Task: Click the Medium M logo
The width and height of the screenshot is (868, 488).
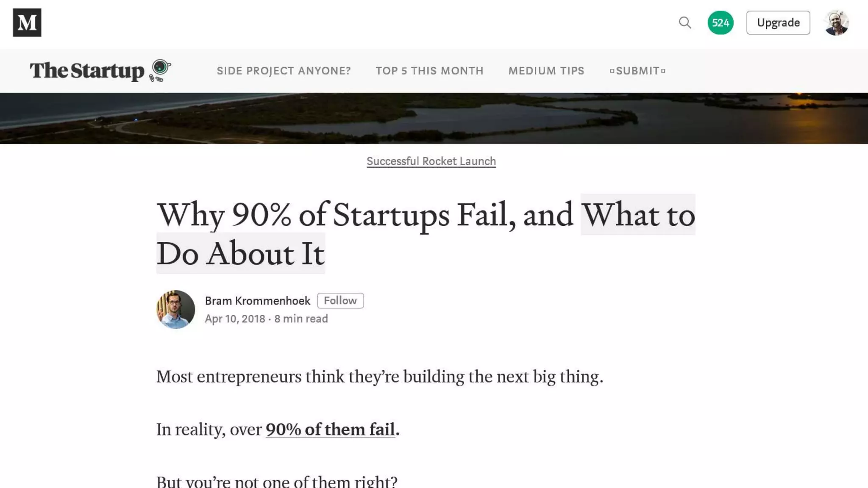Action: (27, 22)
